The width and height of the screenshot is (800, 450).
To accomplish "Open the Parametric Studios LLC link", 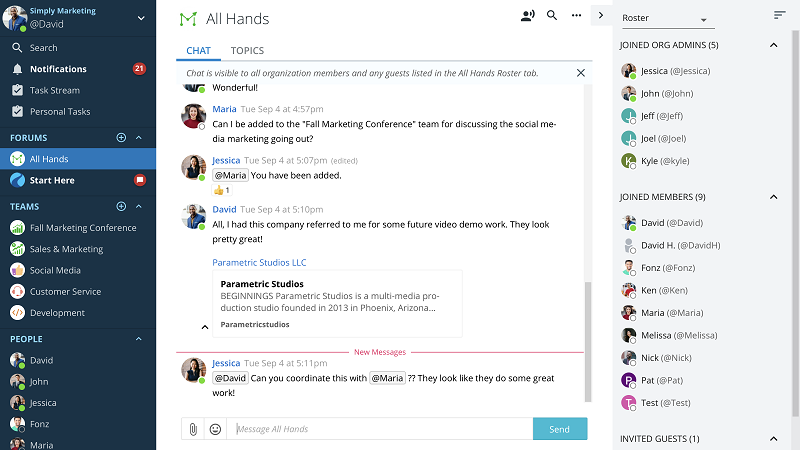I will (259, 262).
